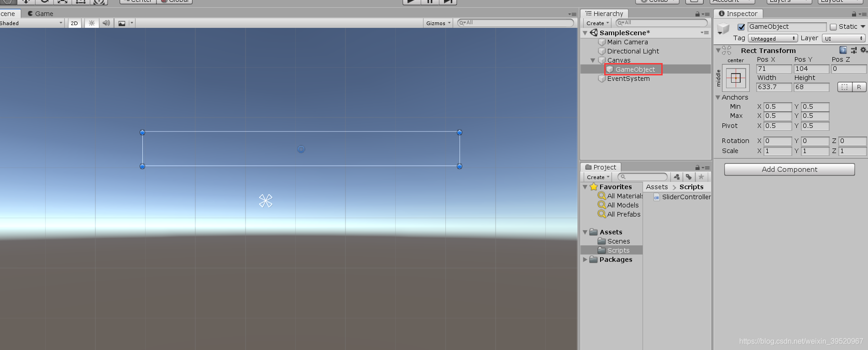Open scene effects dropdown arrow

point(132,23)
